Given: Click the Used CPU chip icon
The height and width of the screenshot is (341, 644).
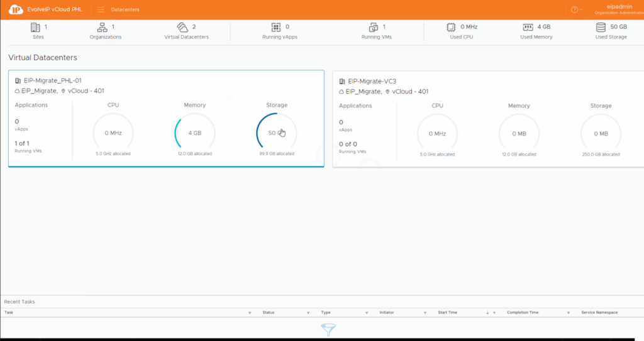Looking at the screenshot, I should click(451, 27).
